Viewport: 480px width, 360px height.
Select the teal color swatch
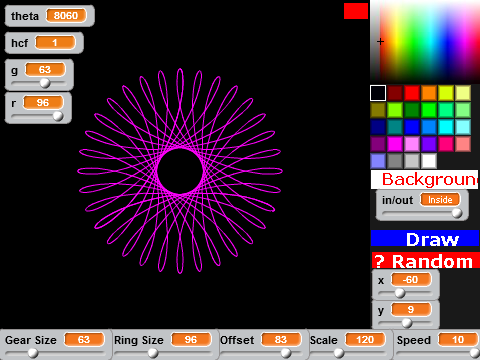pos(395,127)
